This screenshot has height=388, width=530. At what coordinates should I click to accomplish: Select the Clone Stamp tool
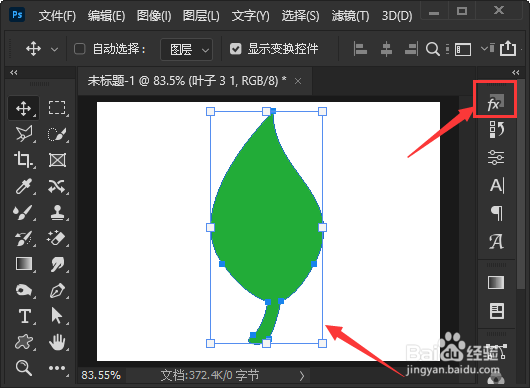tap(57, 212)
